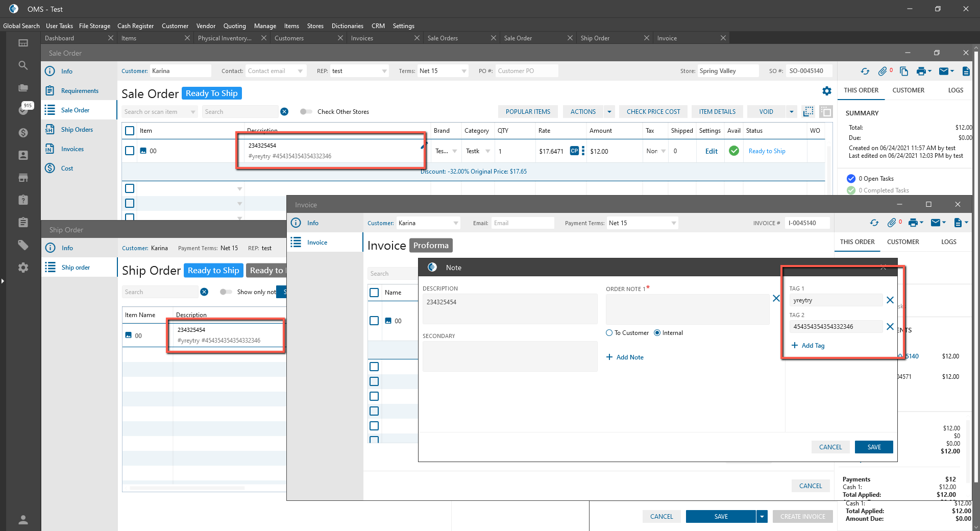Open the gear settings icon in the sidebar
Screen dimensions: 980x531
click(23, 268)
